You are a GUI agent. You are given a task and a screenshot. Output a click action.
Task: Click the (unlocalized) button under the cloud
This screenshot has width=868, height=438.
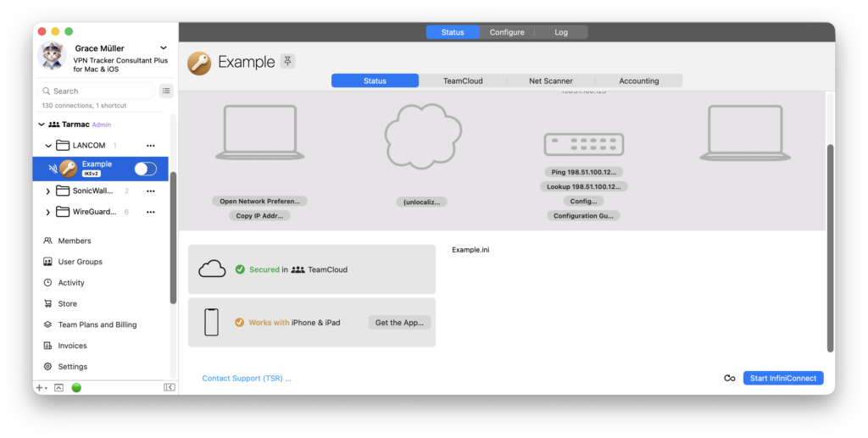click(x=422, y=202)
